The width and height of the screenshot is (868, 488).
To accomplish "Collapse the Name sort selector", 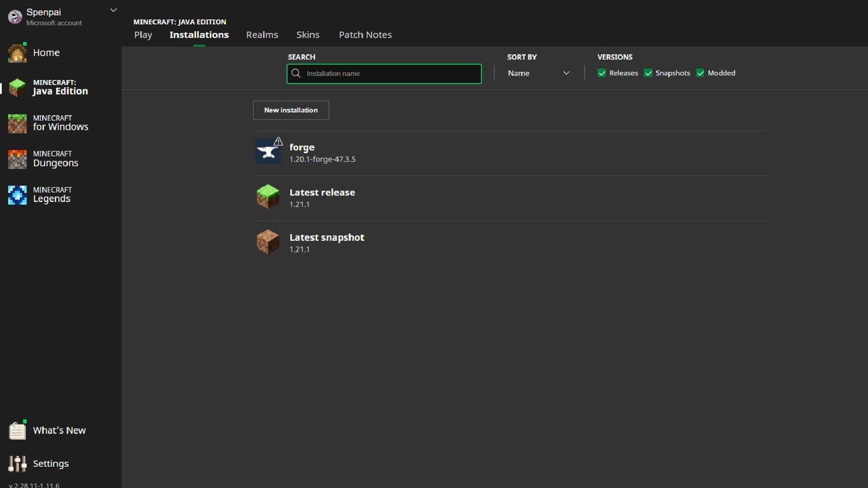I will tap(566, 73).
